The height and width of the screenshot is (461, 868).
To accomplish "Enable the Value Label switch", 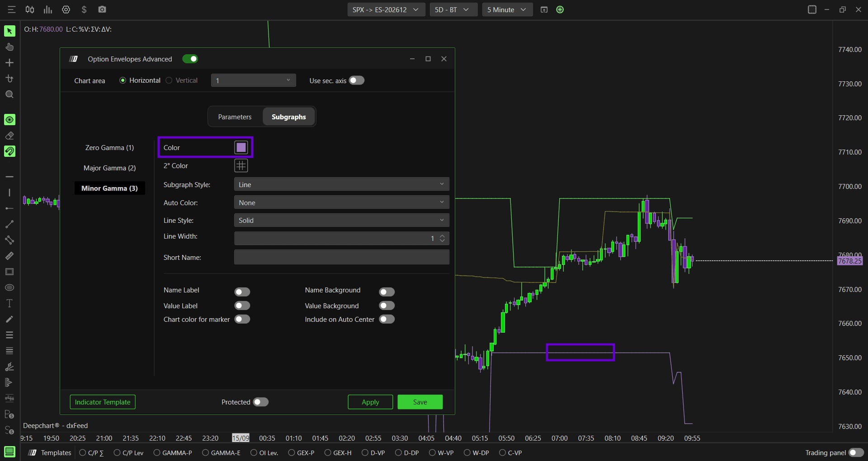I will 242,306.
